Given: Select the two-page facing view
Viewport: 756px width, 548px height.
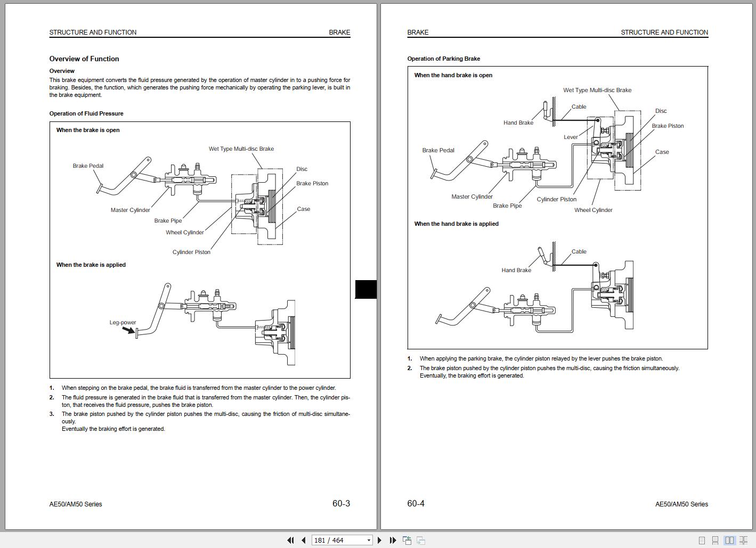Looking at the screenshot, I should (729, 540).
